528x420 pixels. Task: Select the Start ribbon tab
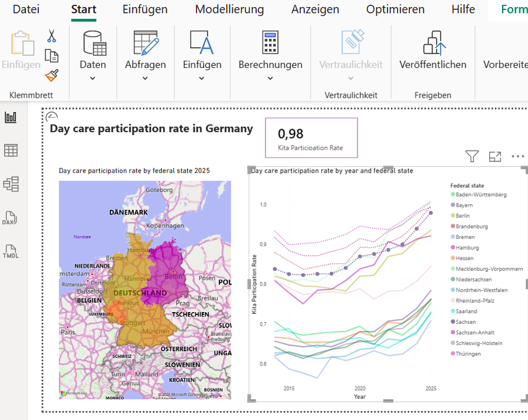pyautogui.click(x=84, y=9)
